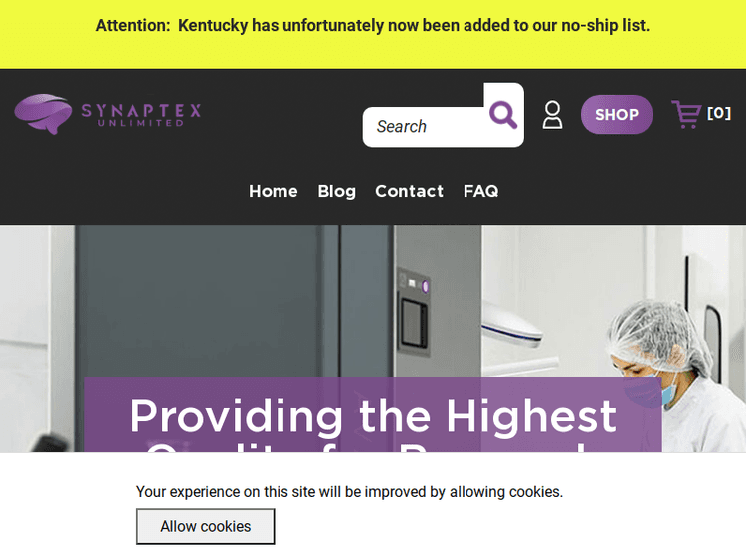Click the cookie notice message text
Screen dimensions: 746x560
click(349, 491)
